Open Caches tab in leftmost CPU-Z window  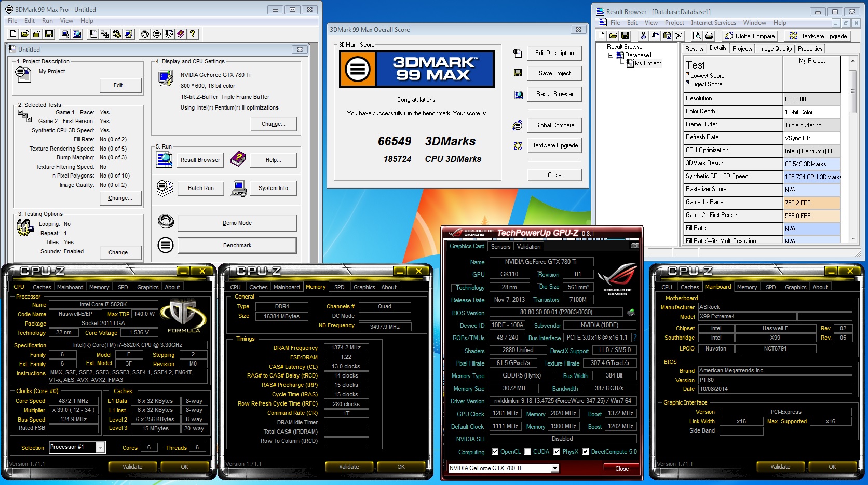point(42,287)
